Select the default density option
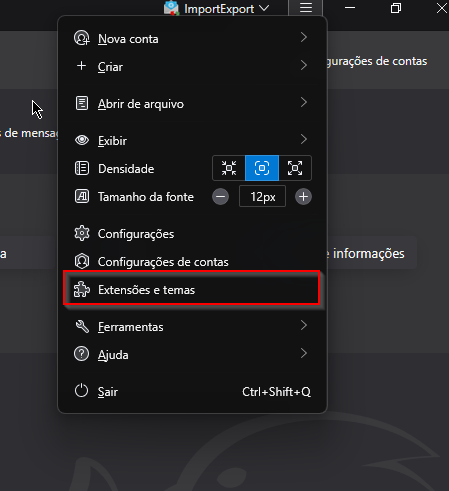 tap(262, 168)
